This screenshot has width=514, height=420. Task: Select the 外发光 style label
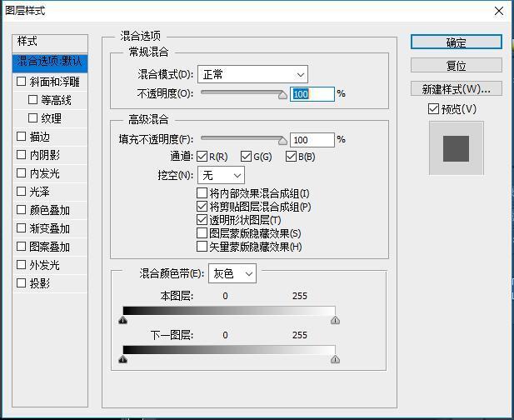point(45,265)
